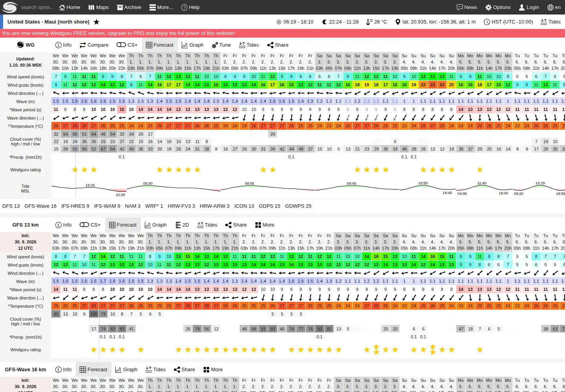
Task: Expand More in GFS 13 km toolbar
Action: (265, 225)
